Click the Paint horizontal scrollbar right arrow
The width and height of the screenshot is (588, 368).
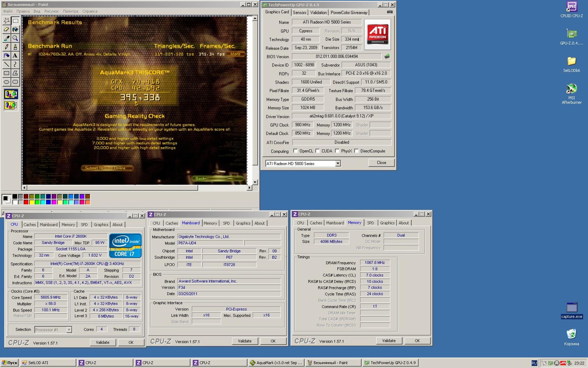tap(250, 188)
